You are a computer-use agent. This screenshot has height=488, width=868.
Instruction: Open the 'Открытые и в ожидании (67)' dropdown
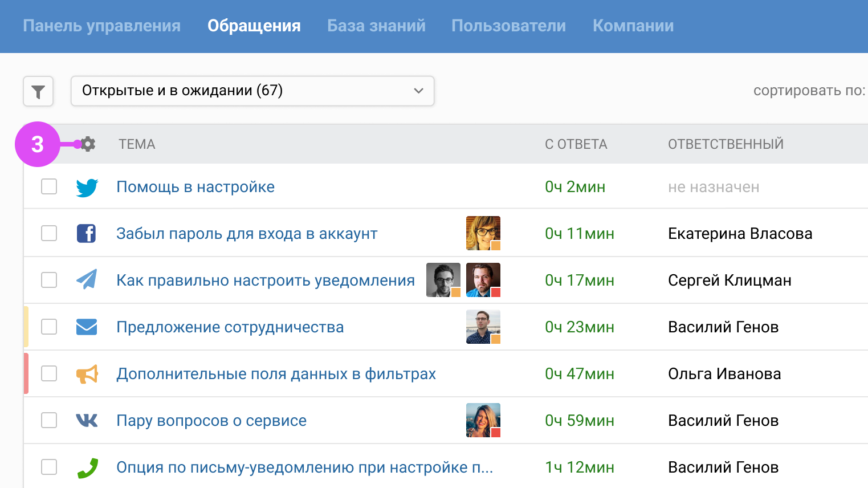point(252,91)
